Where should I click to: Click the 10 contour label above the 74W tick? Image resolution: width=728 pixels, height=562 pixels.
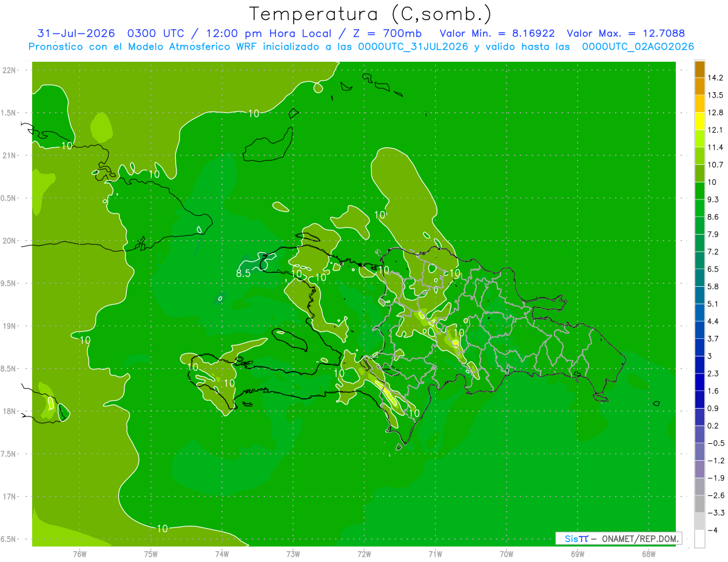(228, 383)
